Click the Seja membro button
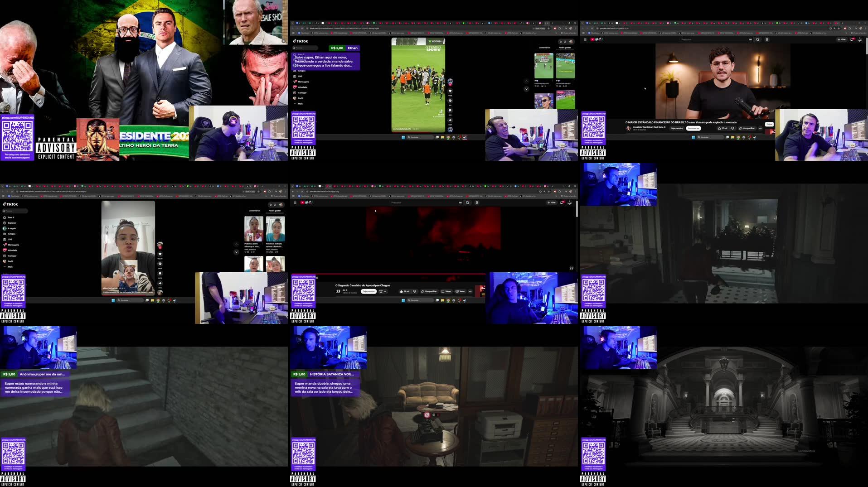This screenshot has height=487, width=868. pos(368,291)
